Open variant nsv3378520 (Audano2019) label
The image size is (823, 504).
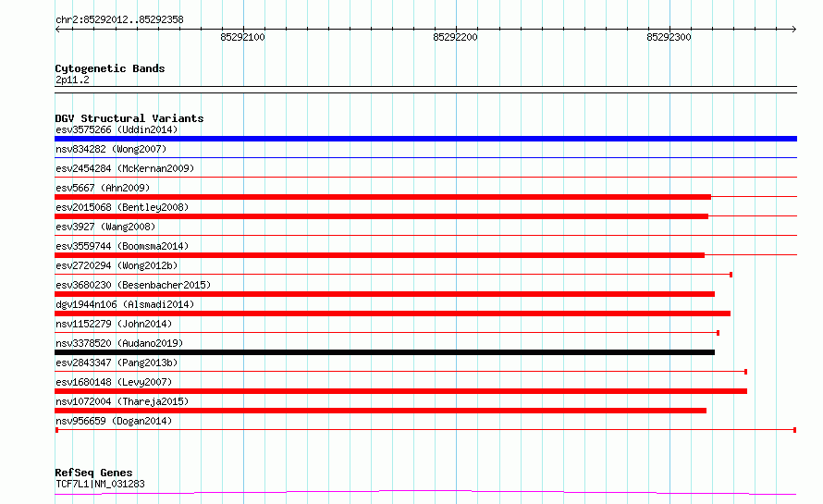point(119,343)
